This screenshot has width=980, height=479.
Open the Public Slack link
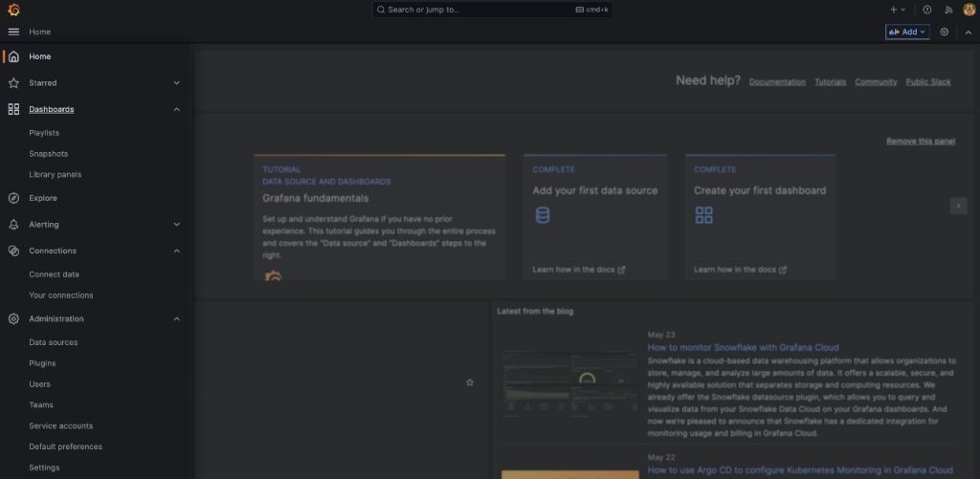(x=928, y=82)
